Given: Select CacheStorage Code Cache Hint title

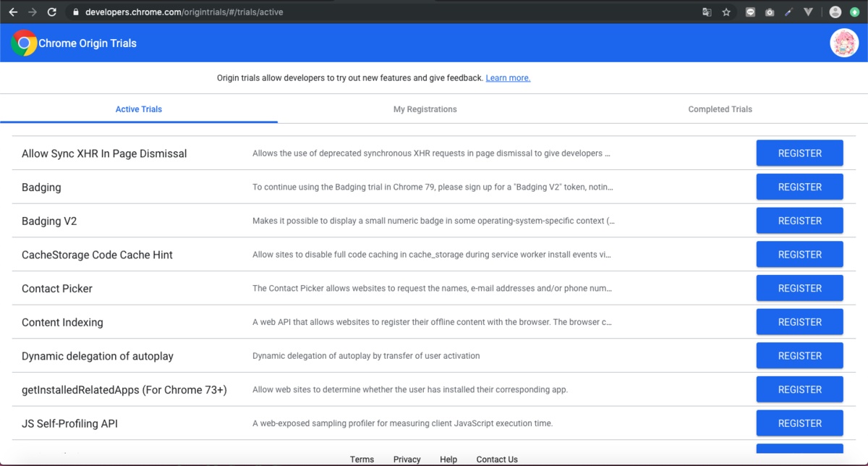Looking at the screenshot, I should pos(97,255).
